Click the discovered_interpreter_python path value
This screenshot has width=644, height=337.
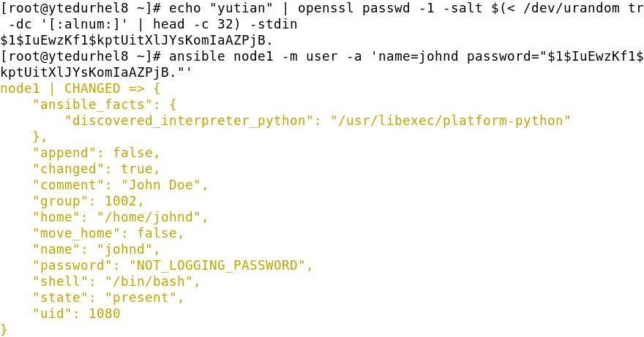[451, 121]
